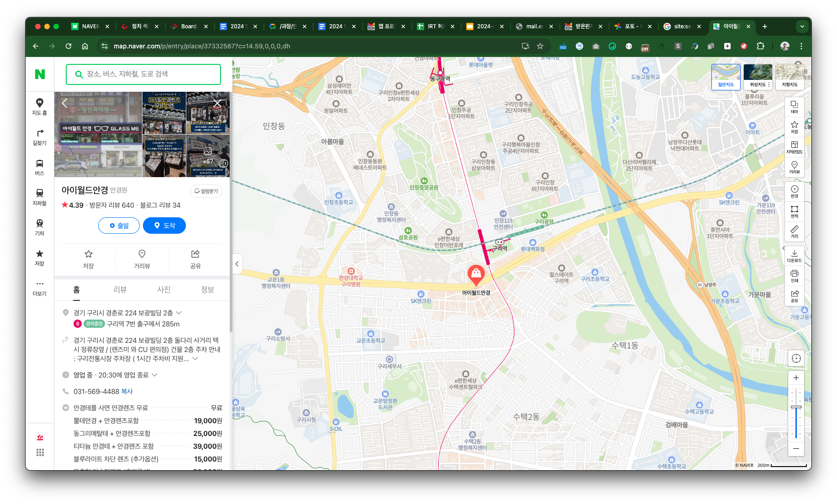The width and height of the screenshot is (837, 504).
Task: Switch to the NAVER browser tab
Action: [x=90, y=26]
